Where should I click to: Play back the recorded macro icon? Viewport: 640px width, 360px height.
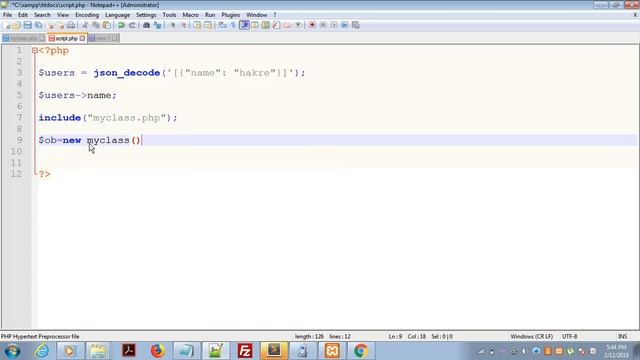coord(334,25)
